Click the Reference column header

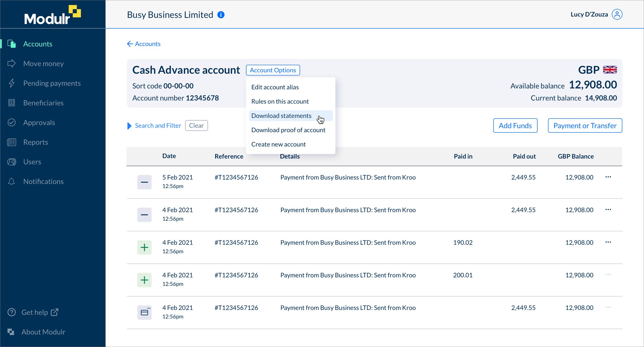coord(229,157)
